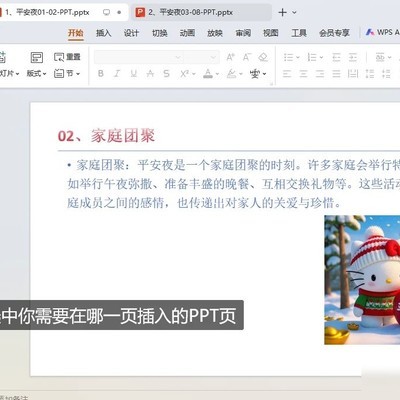Open the font name combo box

coord(139,57)
